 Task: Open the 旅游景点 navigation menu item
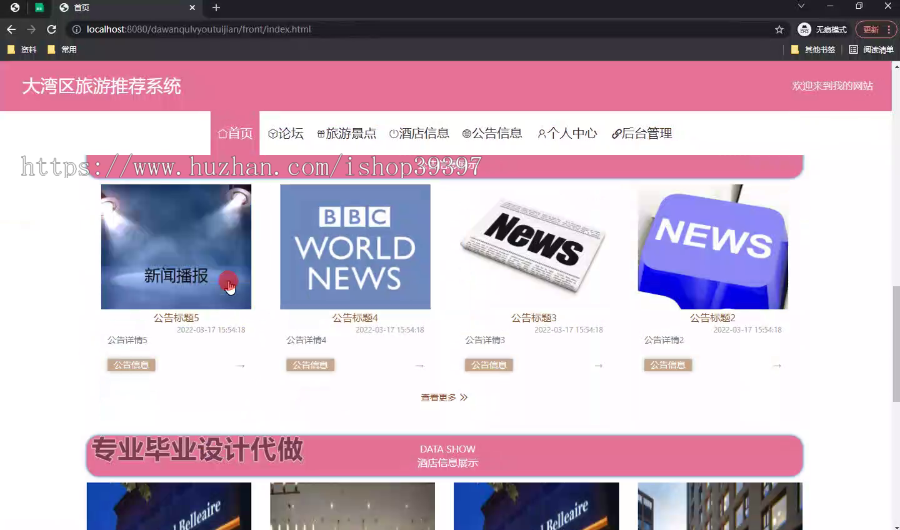point(347,133)
